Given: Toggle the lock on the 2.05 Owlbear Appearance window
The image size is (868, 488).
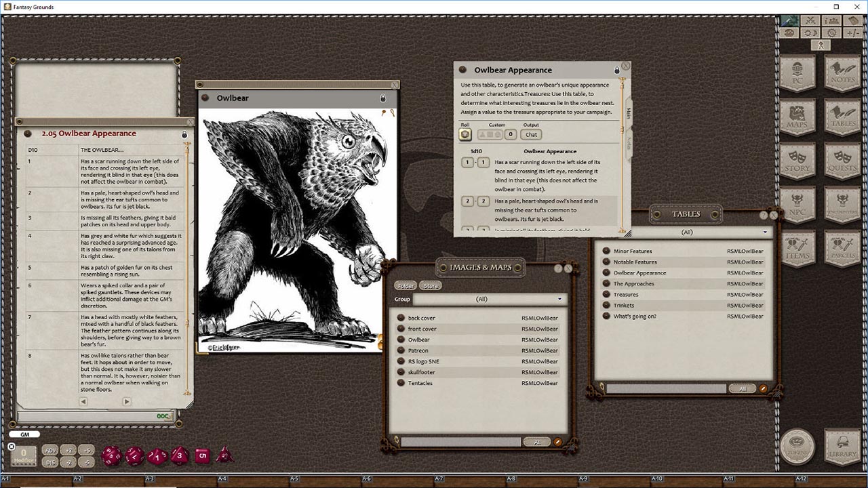Looking at the screenshot, I should (x=184, y=133).
